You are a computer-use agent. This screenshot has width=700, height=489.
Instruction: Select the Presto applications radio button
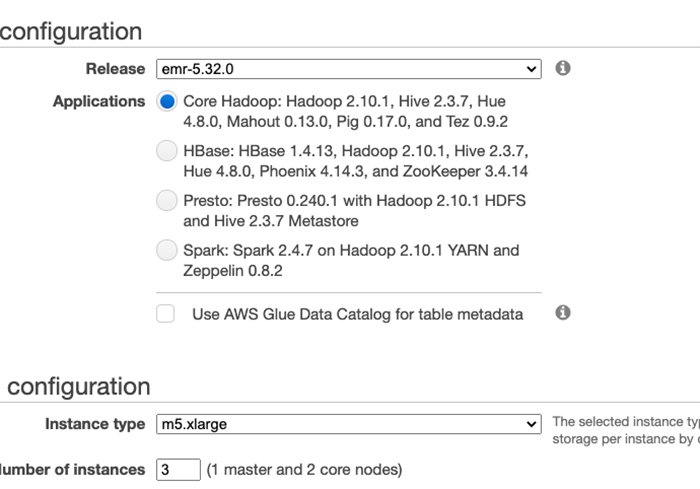pos(167,201)
